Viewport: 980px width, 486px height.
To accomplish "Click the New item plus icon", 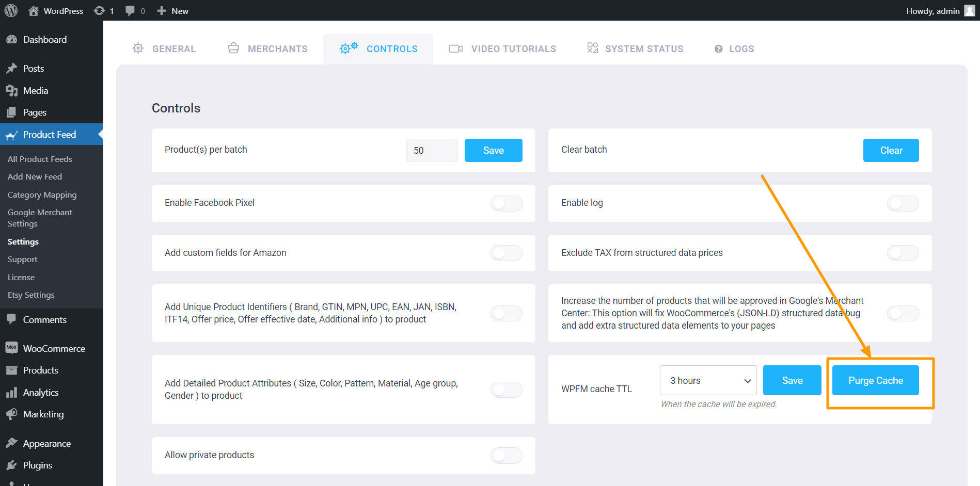I will [162, 10].
